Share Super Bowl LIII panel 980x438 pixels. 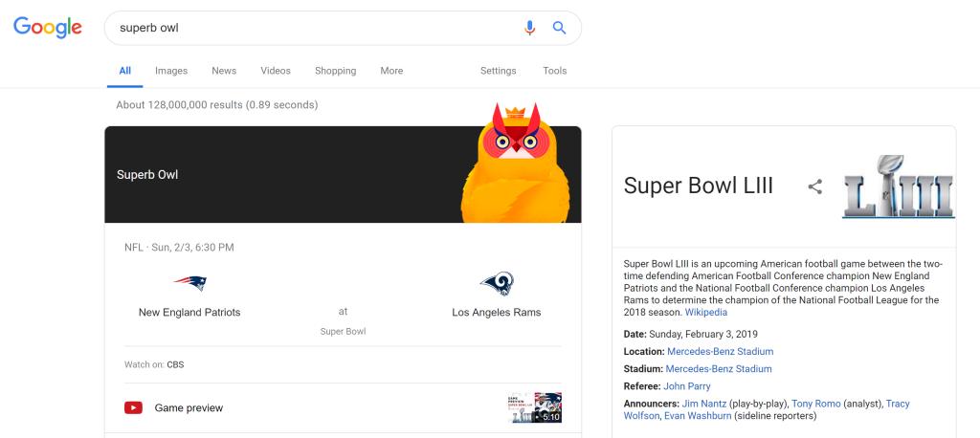click(x=815, y=186)
